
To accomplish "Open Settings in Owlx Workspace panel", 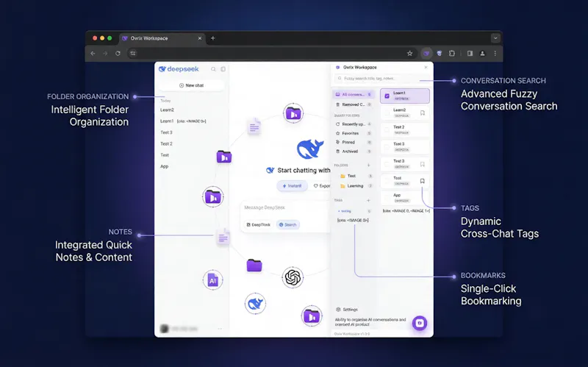I will pyautogui.click(x=347, y=310).
